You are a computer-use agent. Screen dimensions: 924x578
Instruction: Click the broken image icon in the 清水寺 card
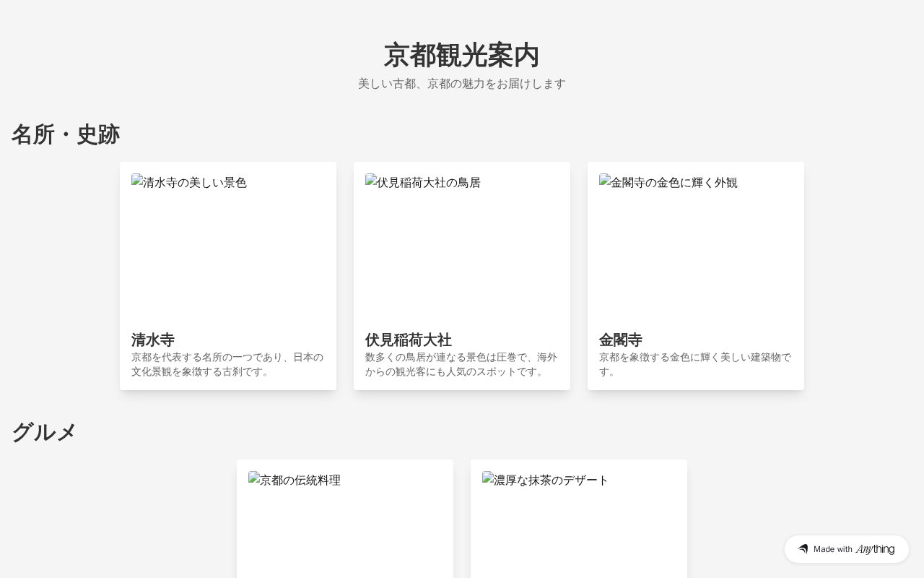pyautogui.click(x=137, y=181)
